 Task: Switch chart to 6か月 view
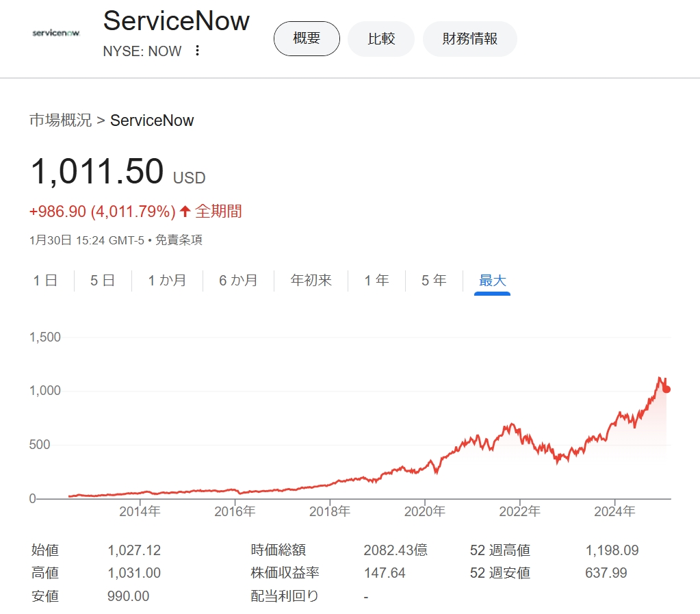pos(238,280)
